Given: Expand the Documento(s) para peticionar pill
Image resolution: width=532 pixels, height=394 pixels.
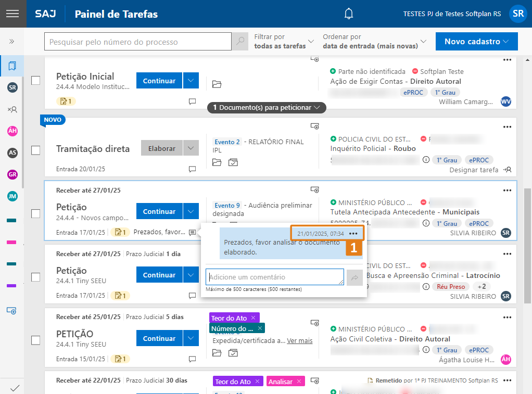Looking at the screenshot, I should (x=267, y=108).
